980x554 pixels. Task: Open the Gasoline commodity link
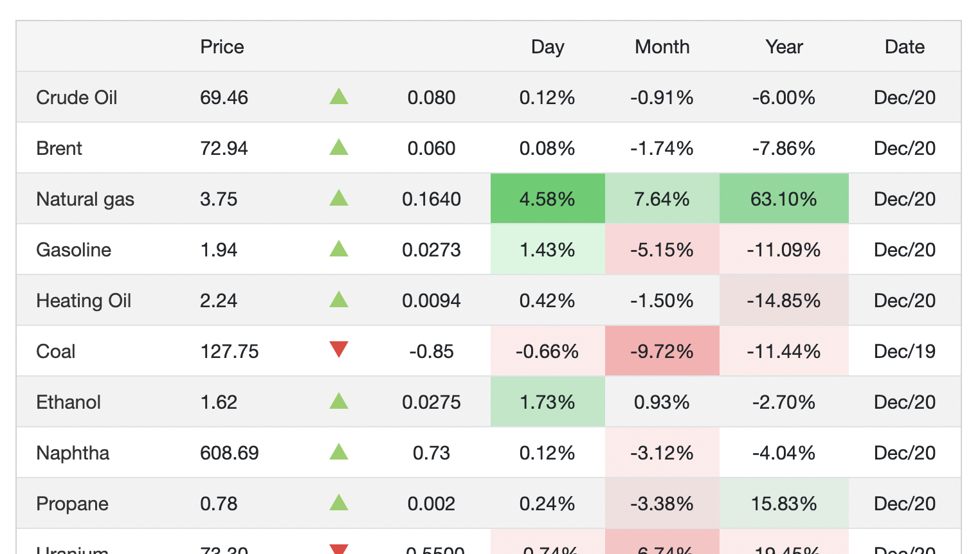[x=73, y=250]
